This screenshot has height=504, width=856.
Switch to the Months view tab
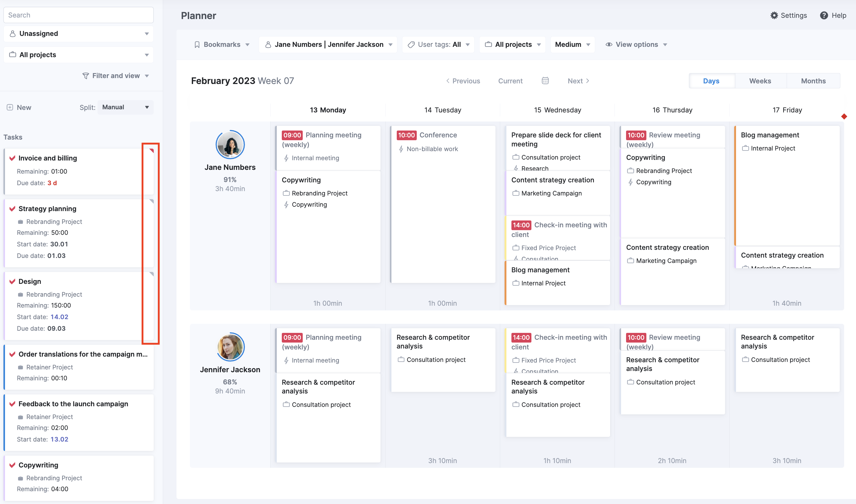pos(813,81)
